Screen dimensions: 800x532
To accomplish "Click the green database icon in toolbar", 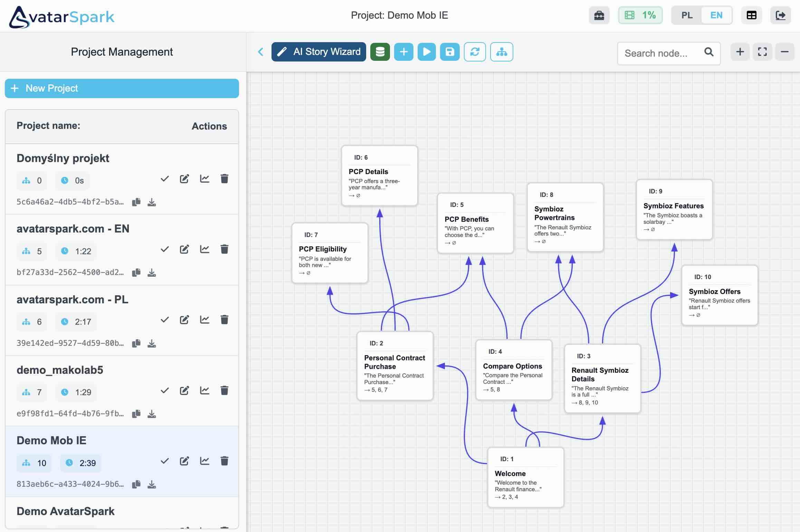I will pyautogui.click(x=380, y=52).
